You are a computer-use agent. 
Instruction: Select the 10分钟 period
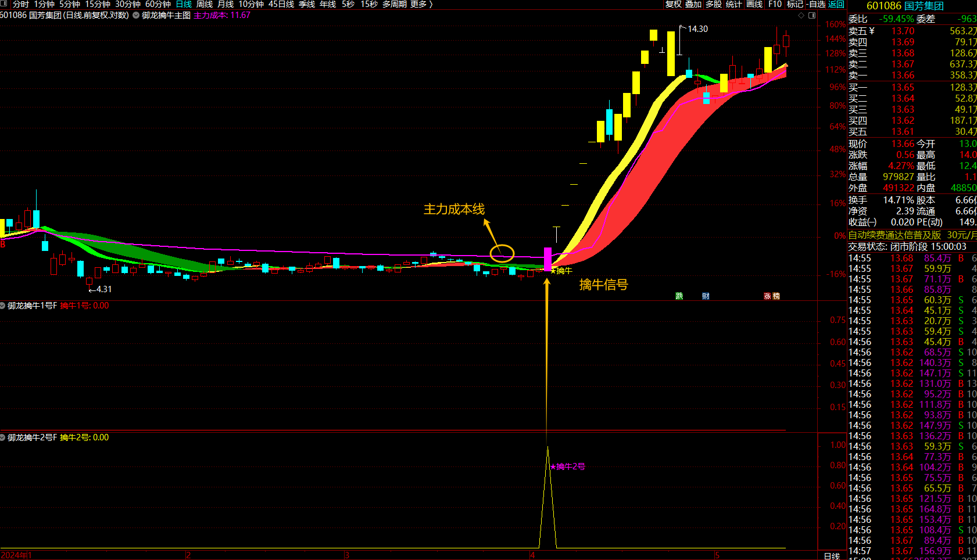point(251,4)
